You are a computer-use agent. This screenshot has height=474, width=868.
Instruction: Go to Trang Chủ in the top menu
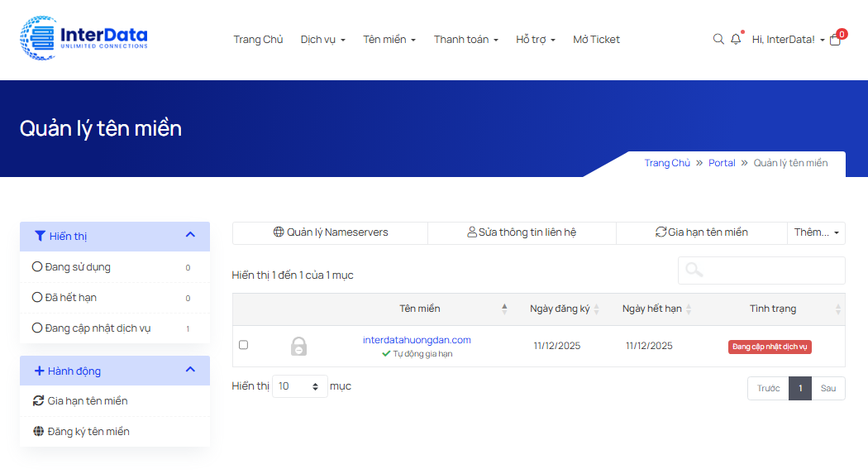(x=258, y=40)
